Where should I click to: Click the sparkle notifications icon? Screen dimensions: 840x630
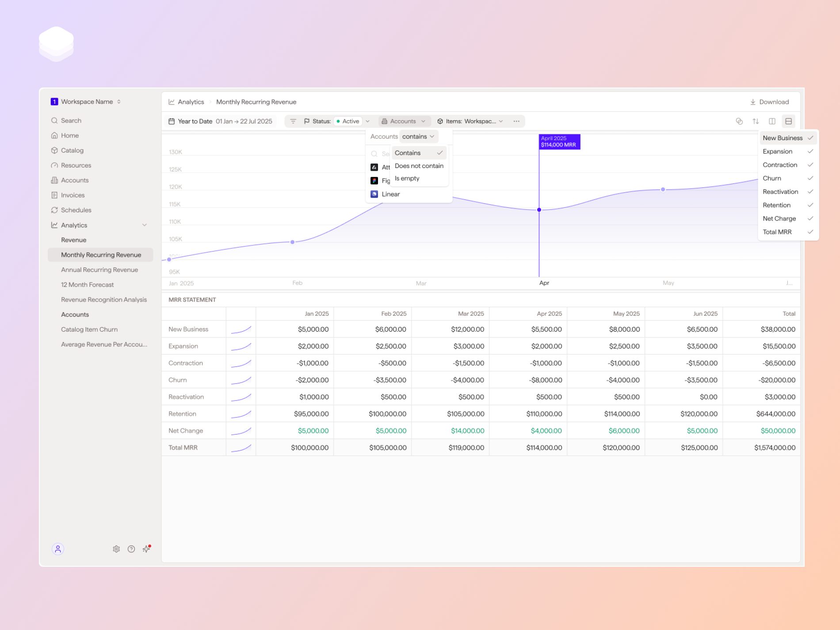(x=146, y=549)
